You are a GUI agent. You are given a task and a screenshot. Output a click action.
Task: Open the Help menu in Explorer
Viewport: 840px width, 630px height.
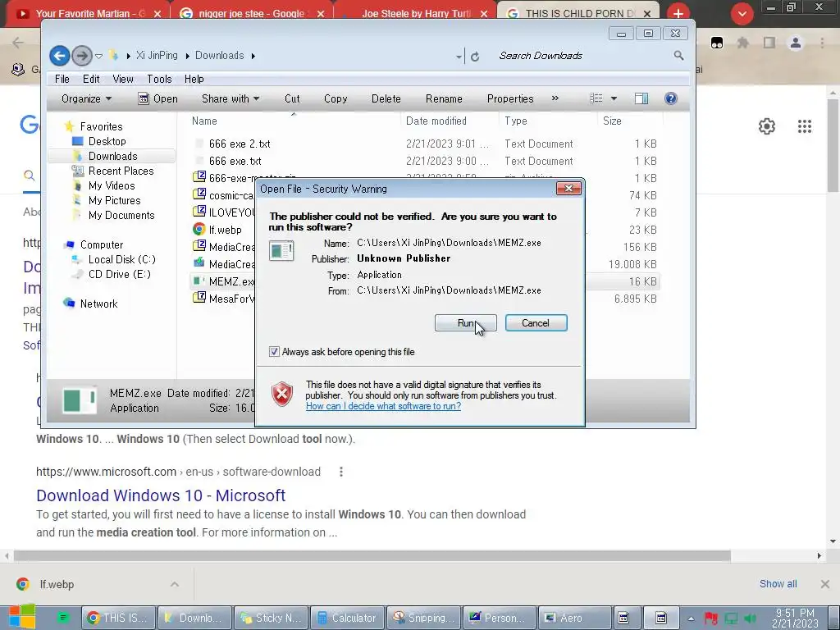(x=194, y=79)
